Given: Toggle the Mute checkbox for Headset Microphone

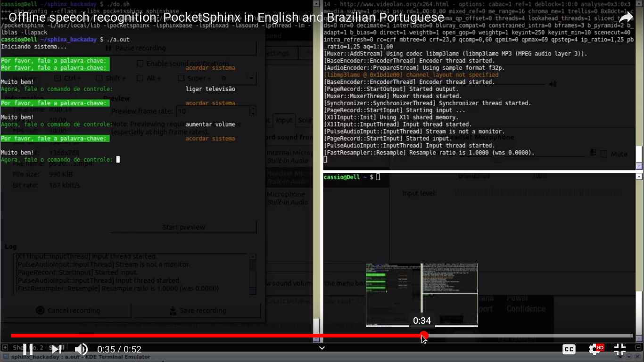Looking at the screenshot, I should [603, 154].
